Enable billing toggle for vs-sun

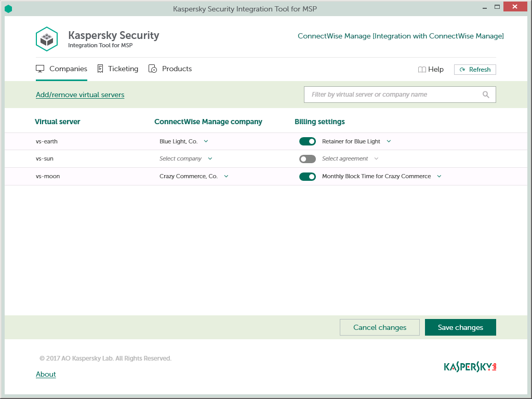click(x=308, y=159)
